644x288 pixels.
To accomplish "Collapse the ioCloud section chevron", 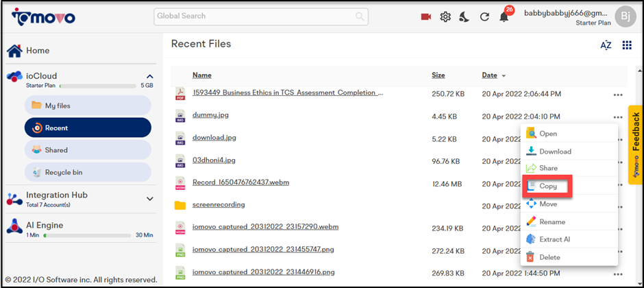I will (150, 76).
